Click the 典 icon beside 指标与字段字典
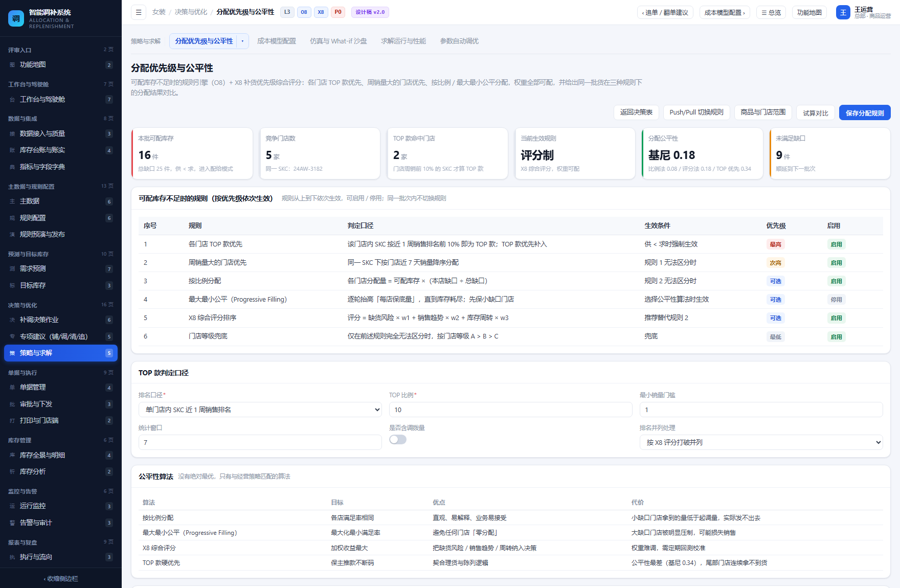 [x=12, y=167]
